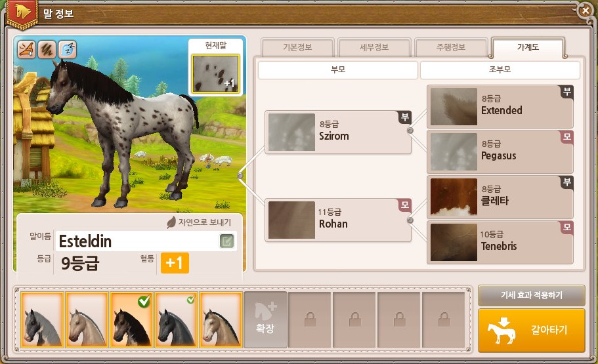This screenshot has height=364, width=598.
Task: Expand the Szirom parent node connector
Action: pyautogui.click(x=410, y=131)
